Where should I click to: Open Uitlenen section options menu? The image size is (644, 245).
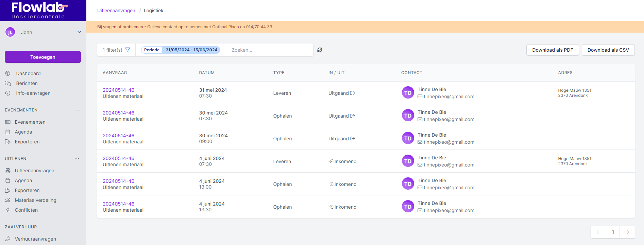(77, 159)
